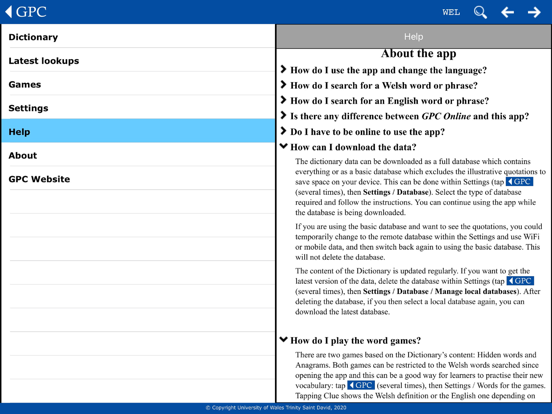Image resolution: width=552 pixels, height=414 pixels.
Task: Click paragraph starting 'There are two games'
Action: click(x=420, y=375)
